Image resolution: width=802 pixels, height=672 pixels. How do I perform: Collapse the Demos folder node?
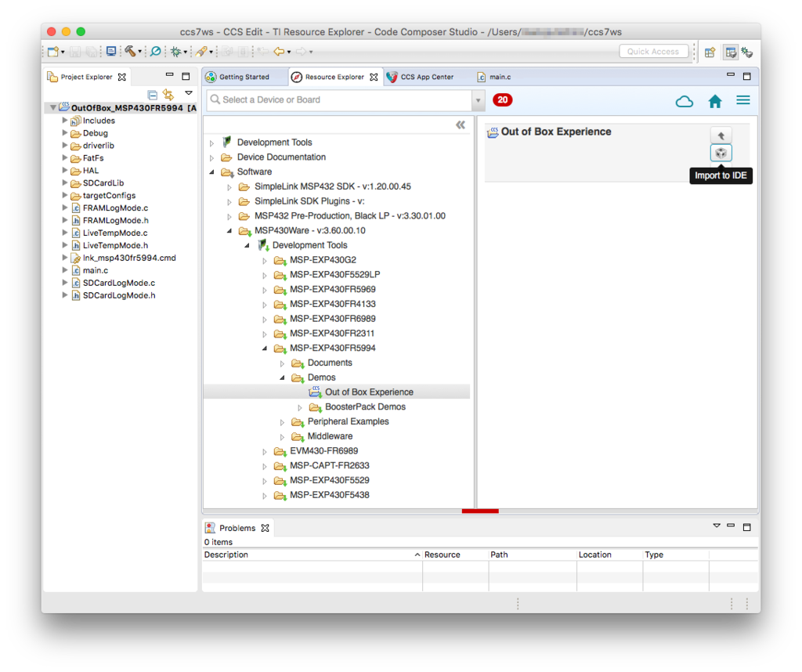tap(282, 378)
